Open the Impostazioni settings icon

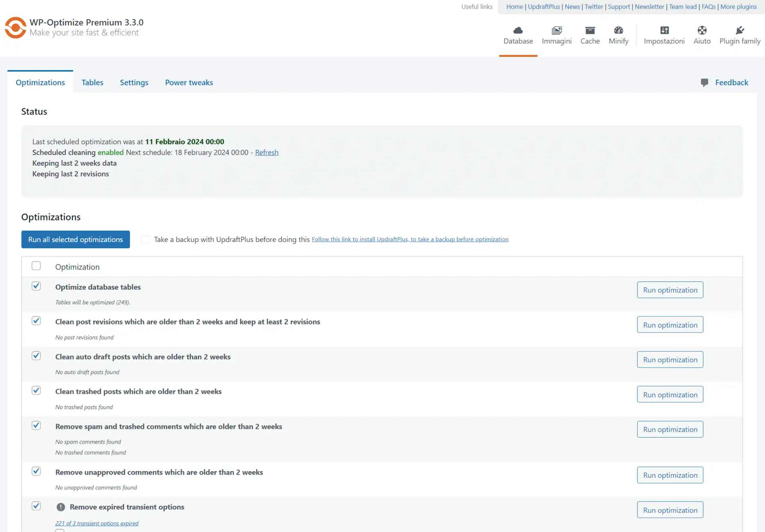pyautogui.click(x=664, y=30)
